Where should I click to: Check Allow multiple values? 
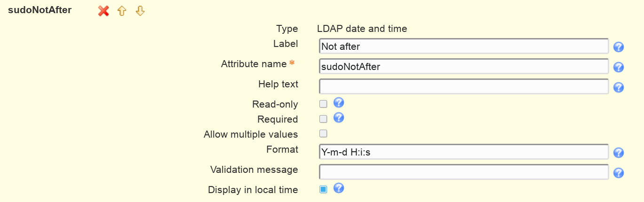(x=323, y=133)
